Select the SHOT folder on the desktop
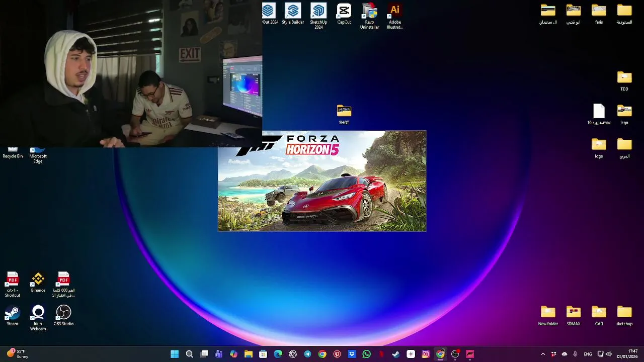This screenshot has width=644, height=362. tap(344, 115)
